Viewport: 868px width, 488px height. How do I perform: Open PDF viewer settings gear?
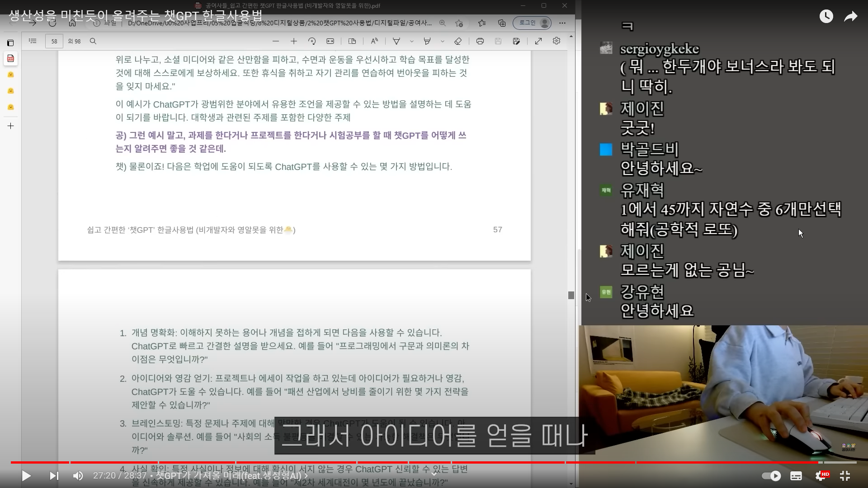[557, 41]
